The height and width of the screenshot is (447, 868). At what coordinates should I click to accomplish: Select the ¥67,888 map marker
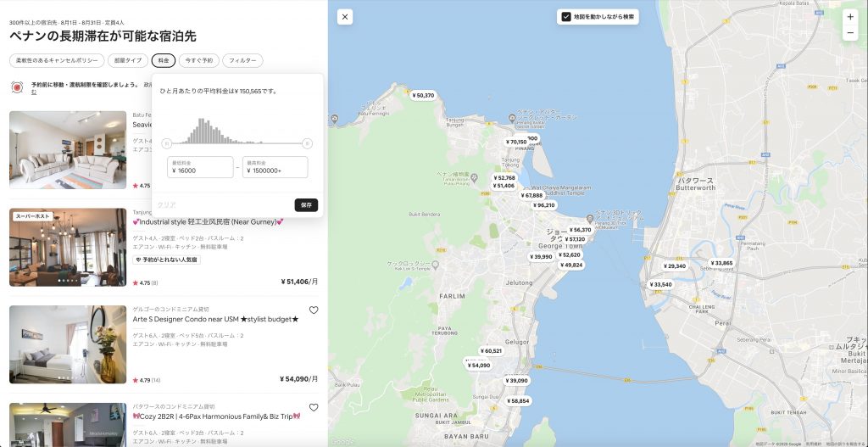coord(532,196)
